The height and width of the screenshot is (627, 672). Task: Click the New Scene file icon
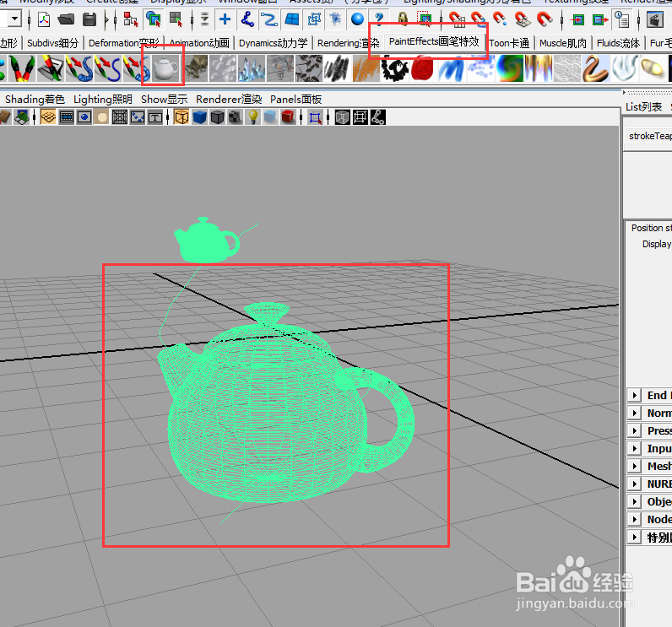tap(44, 19)
